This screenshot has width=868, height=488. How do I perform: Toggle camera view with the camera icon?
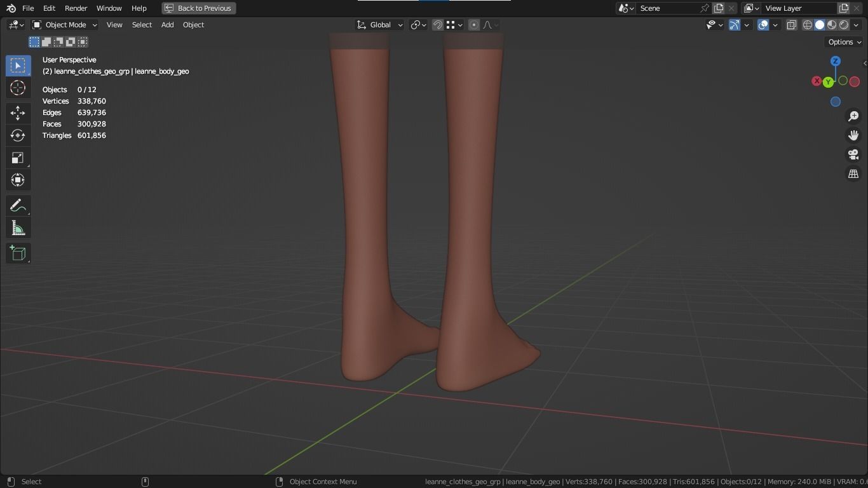(x=853, y=154)
